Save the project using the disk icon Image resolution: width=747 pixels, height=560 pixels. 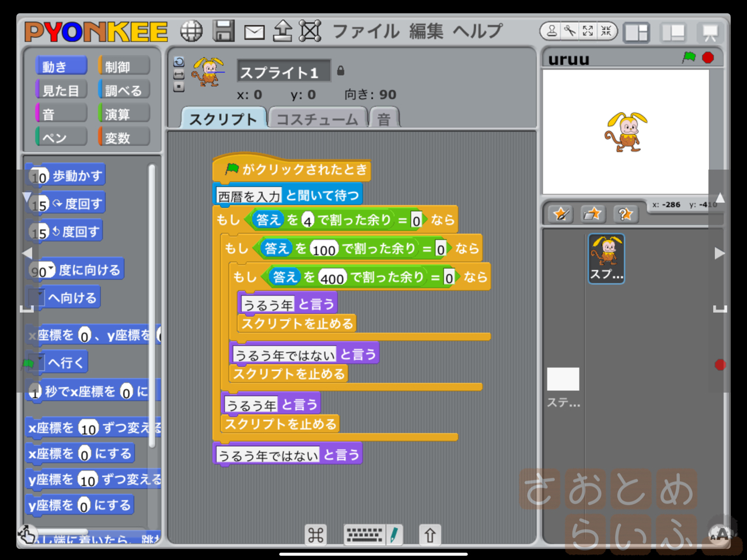(x=222, y=31)
